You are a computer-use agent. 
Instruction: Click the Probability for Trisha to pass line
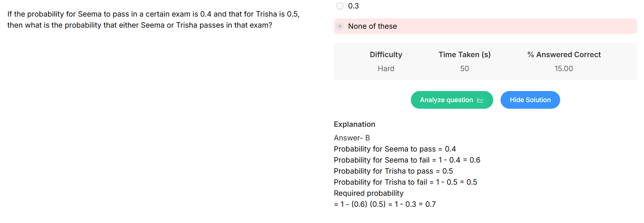click(394, 171)
